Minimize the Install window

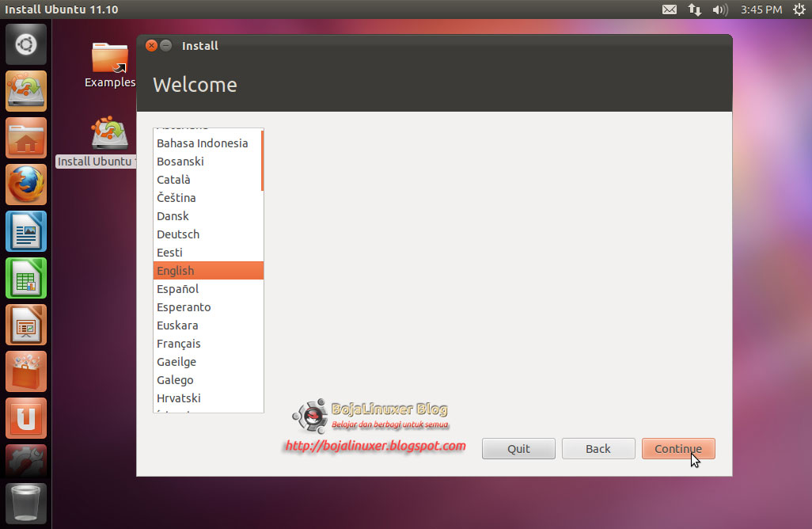click(x=165, y=46)
